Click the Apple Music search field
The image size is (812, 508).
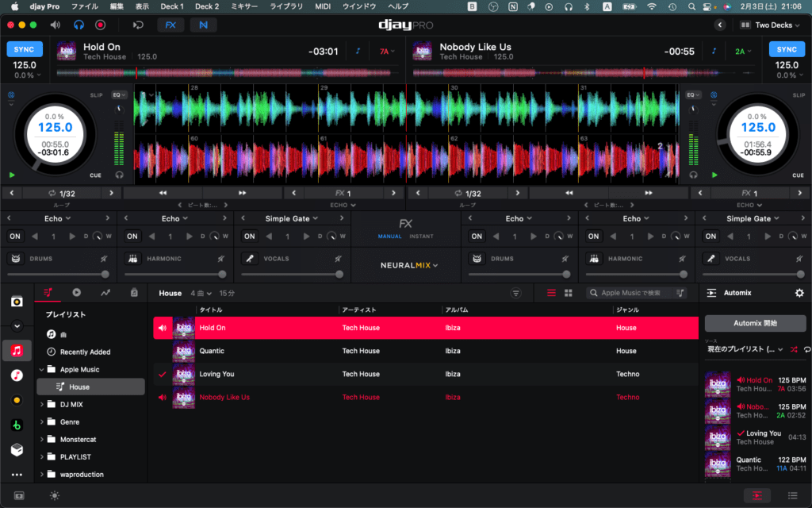pos(637,293)
